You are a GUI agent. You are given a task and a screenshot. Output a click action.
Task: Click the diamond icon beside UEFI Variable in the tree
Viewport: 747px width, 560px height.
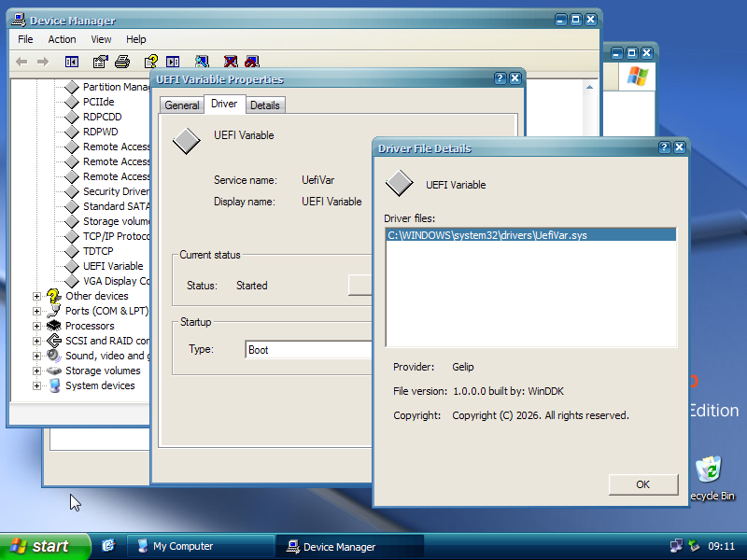tap(72, 266)
